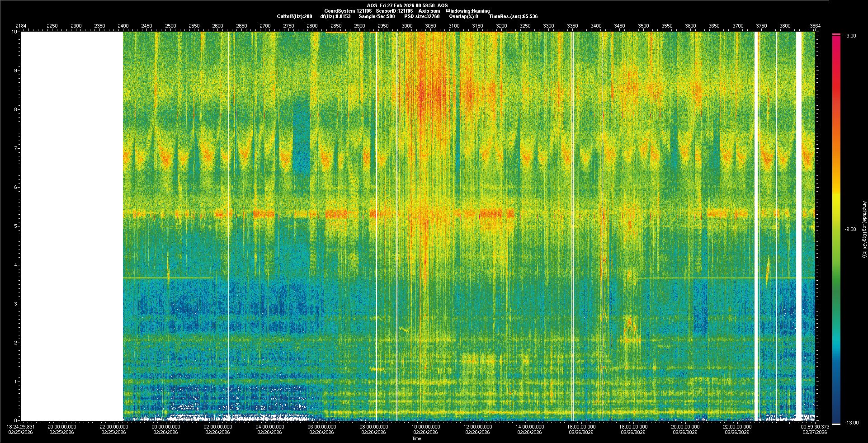Click the Cuttoff(Hz):200 parameter label
This screenshot has height=443, width=868.
(x=294, y=16)
